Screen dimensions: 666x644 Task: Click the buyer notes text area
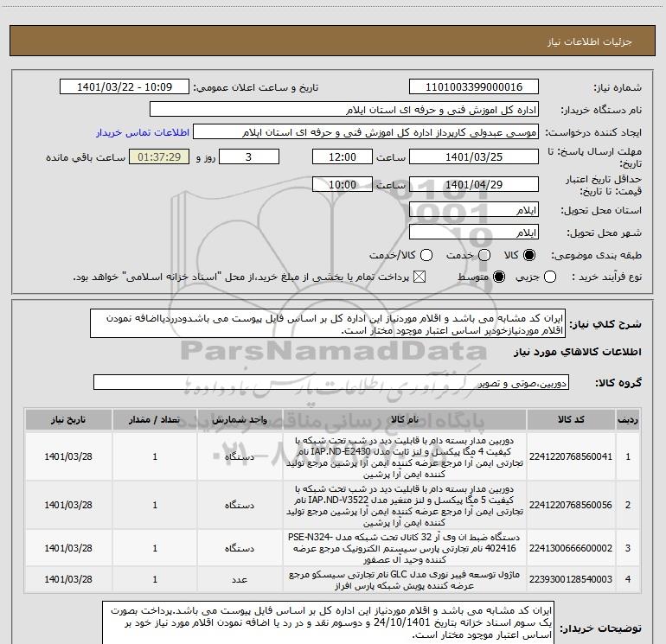(x=328, y=622)
